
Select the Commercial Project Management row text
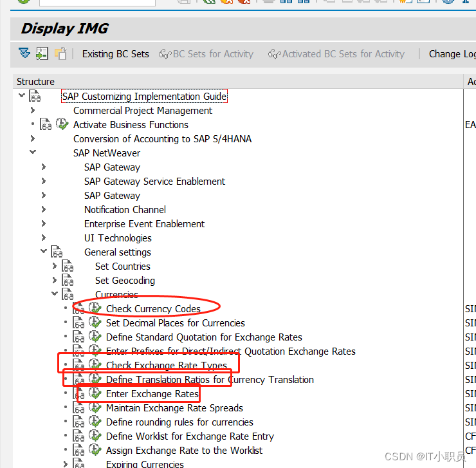(143, 110)
